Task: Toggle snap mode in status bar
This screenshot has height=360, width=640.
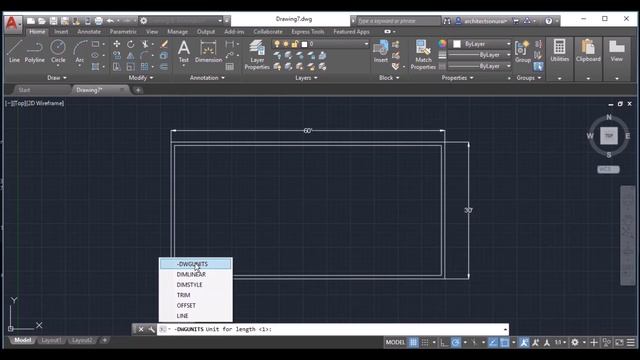Action: 425,342
